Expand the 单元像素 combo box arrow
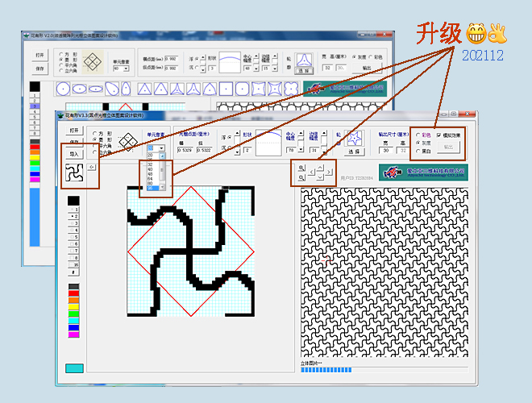The width and height of the screenshot is (532, 403). [162, 149]
